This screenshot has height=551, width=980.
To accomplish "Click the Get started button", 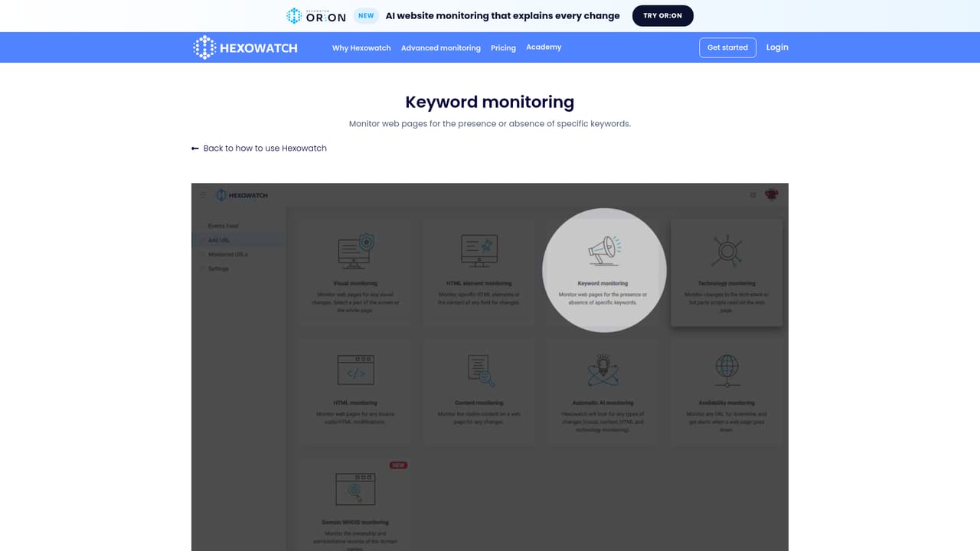I will [727, 47].
